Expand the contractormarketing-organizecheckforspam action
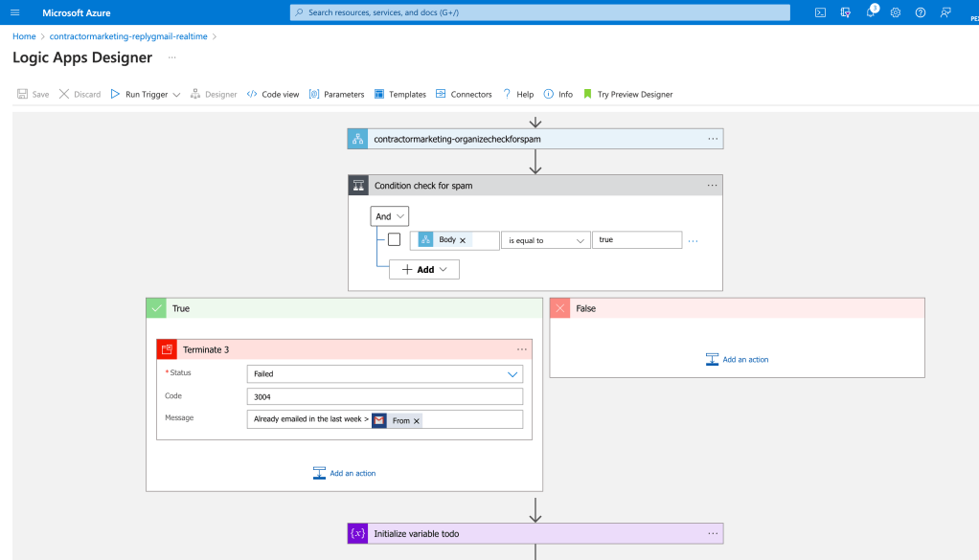The width and height of the screenshot is (979, 560). pos(535,139)
